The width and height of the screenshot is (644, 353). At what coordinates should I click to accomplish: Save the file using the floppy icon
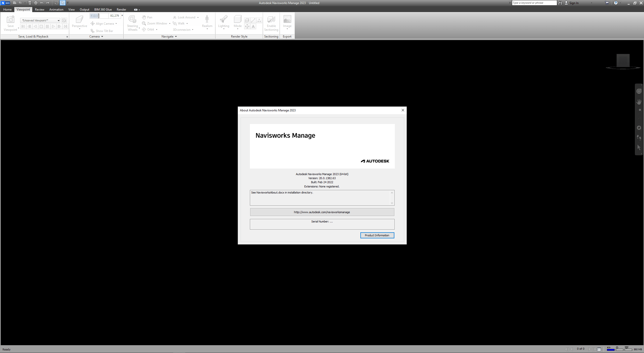30,3
